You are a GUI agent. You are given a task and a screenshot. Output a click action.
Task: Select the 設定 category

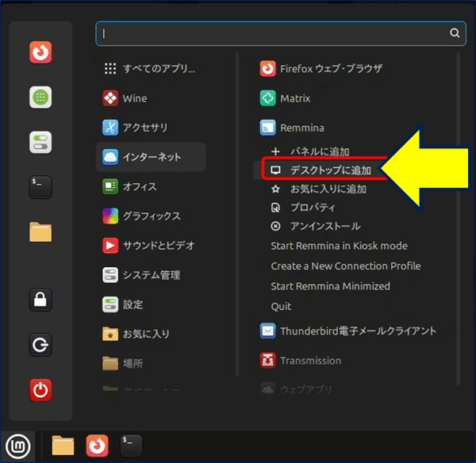coord(151,304)
